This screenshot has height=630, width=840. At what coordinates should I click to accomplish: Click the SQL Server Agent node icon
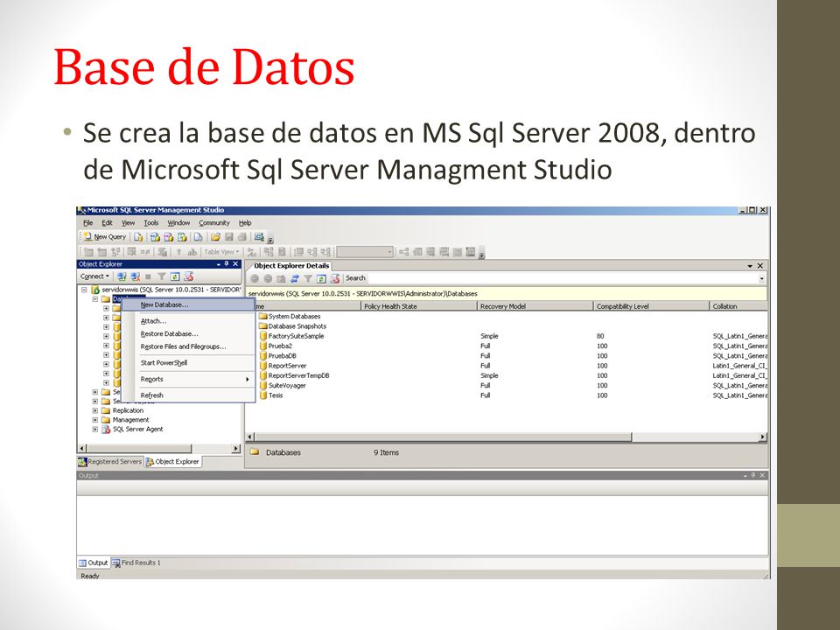[106, 429]
